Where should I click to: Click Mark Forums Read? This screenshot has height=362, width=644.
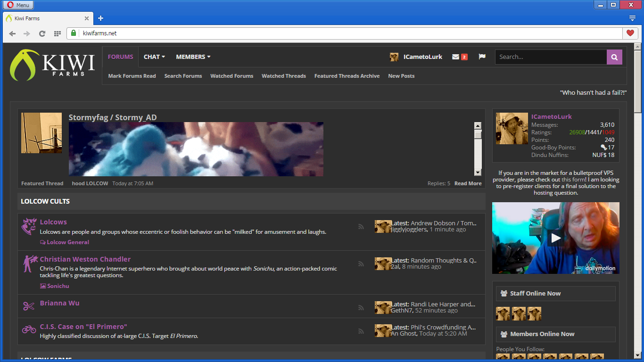[x=132, y=76]
